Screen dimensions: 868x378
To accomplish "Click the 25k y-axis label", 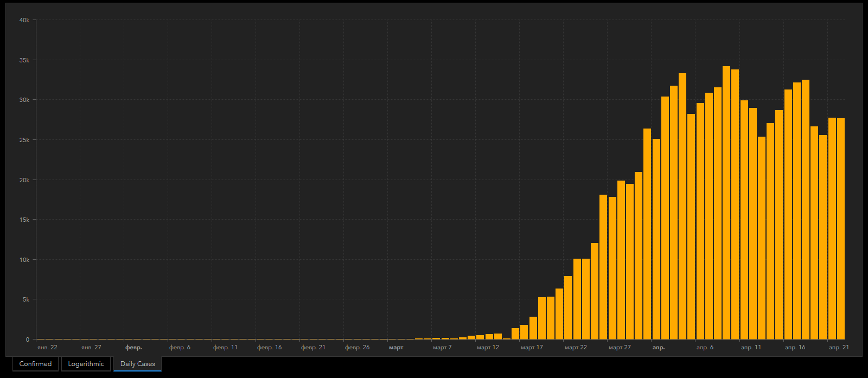I will [24, 140].
